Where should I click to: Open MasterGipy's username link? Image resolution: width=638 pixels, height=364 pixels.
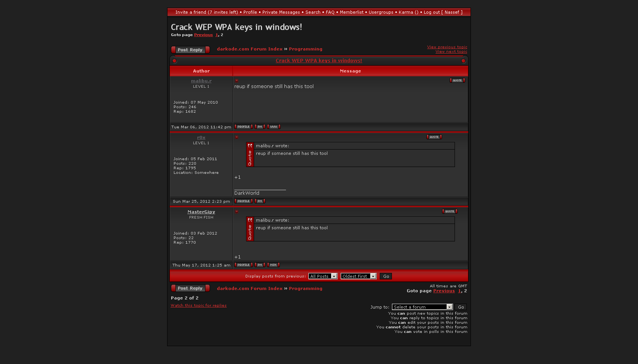(201, 212)
